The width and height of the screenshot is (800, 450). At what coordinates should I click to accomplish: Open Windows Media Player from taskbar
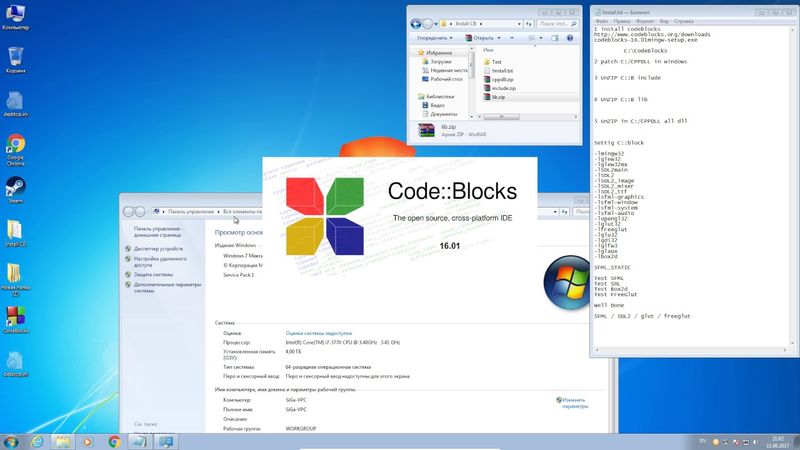pyautogui.click(x=88, y=442)
